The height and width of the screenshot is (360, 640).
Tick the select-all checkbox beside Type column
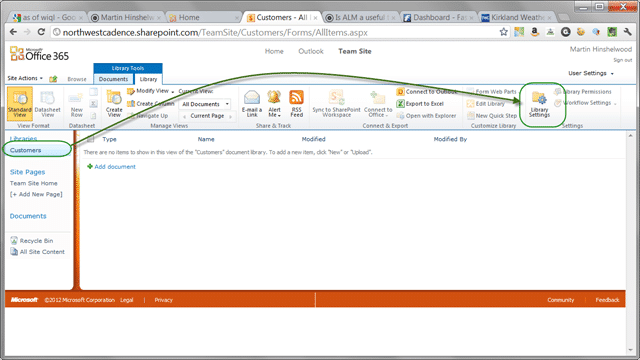point(91,139)
